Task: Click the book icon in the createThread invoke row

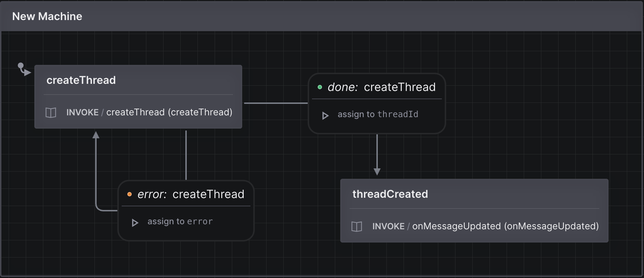Action: [x=51, y=112]
